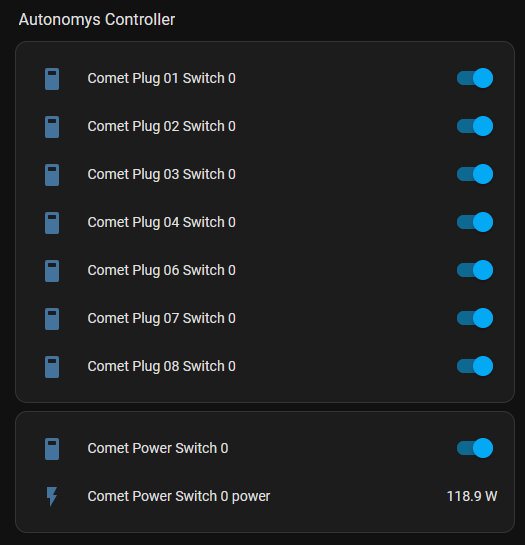525x545 pixels.
Task: Open Comet Plug 07 Switch 0 entity name
Action: [162, 318]
